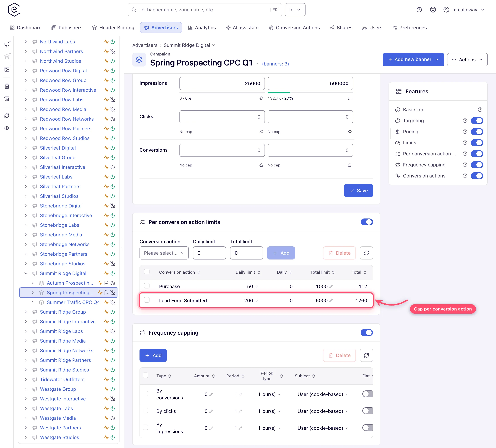Screen dimensions: 496x448
Task: Change By clicks period type Hour(s) dropdown
Action: click(269, 411)
